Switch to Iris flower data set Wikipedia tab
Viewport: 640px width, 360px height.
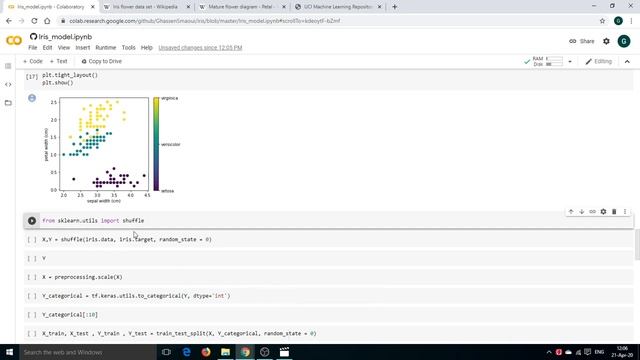[146, 7]
